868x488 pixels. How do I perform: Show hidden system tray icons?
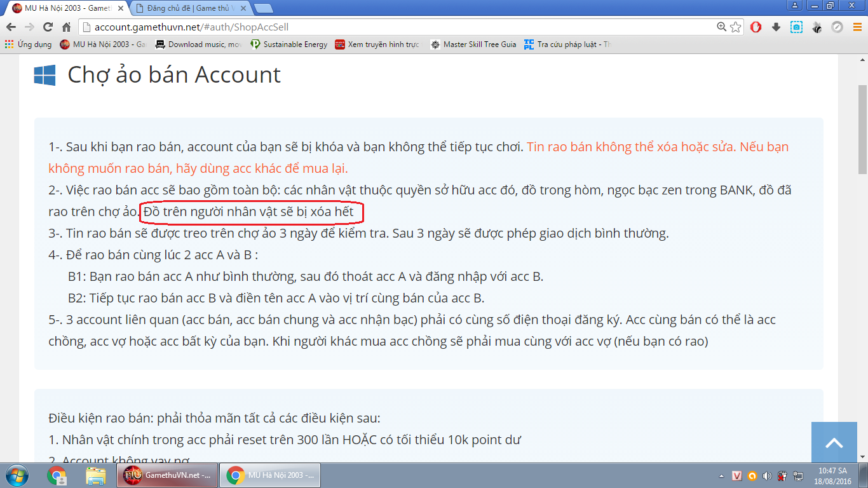click(721, 476)
